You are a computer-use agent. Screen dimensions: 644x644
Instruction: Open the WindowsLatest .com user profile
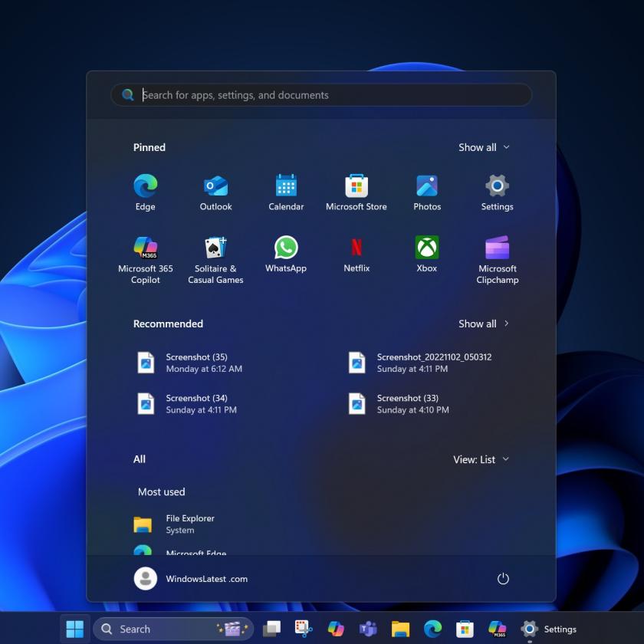[x=191, y=579]
